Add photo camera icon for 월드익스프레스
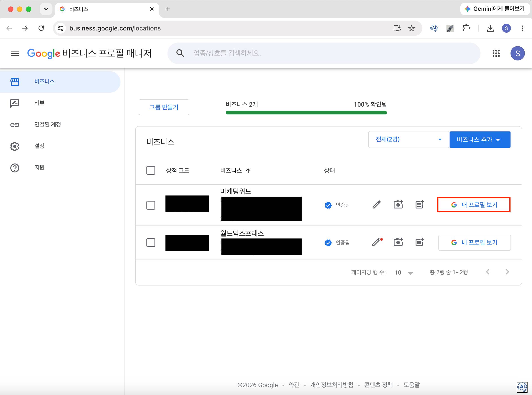 398,242
